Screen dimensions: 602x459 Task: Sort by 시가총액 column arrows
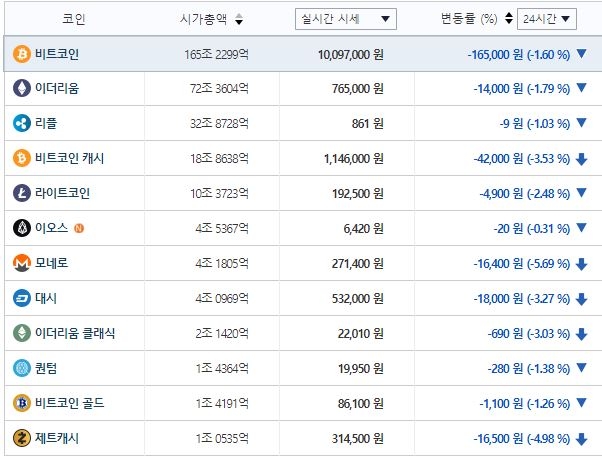[x=238, y=20]
